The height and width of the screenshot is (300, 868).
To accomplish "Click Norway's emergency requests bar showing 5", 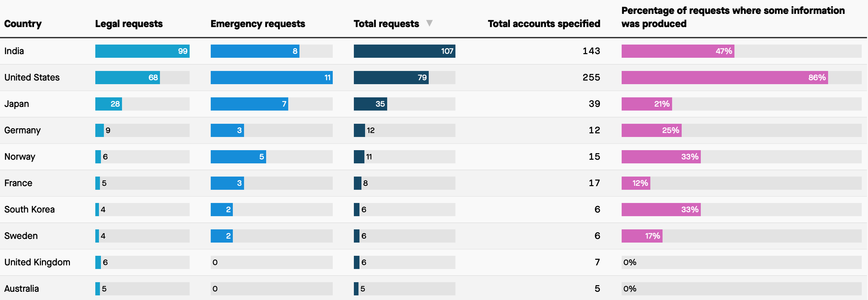I will coord(238,157).
